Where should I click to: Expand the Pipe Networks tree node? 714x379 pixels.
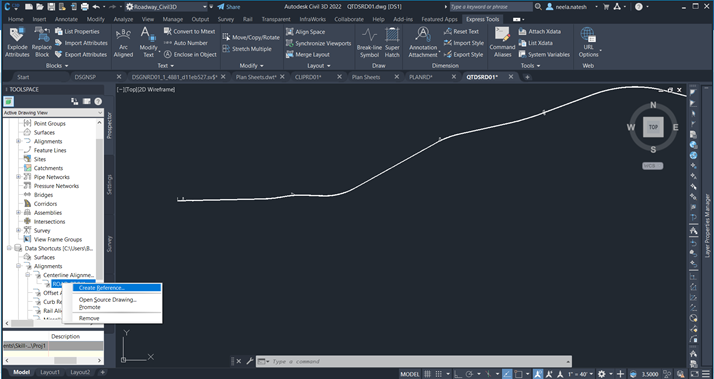click(x=19, y=177)
